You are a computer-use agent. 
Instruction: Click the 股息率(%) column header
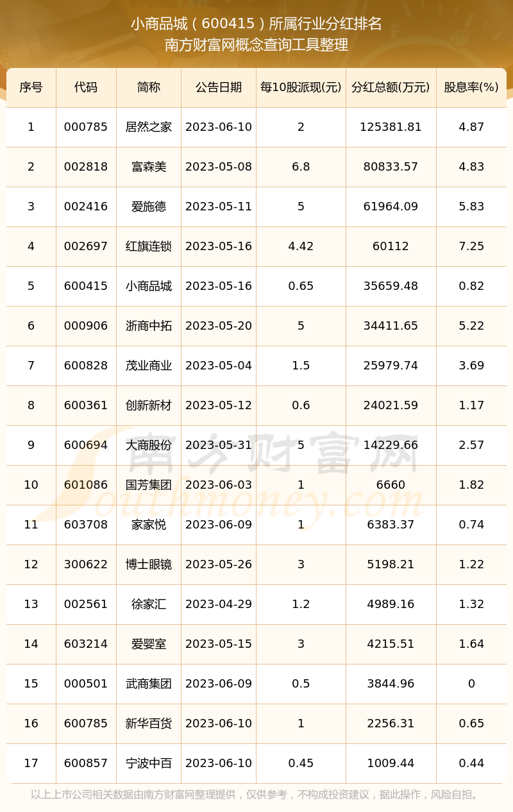tap(471, 87)
